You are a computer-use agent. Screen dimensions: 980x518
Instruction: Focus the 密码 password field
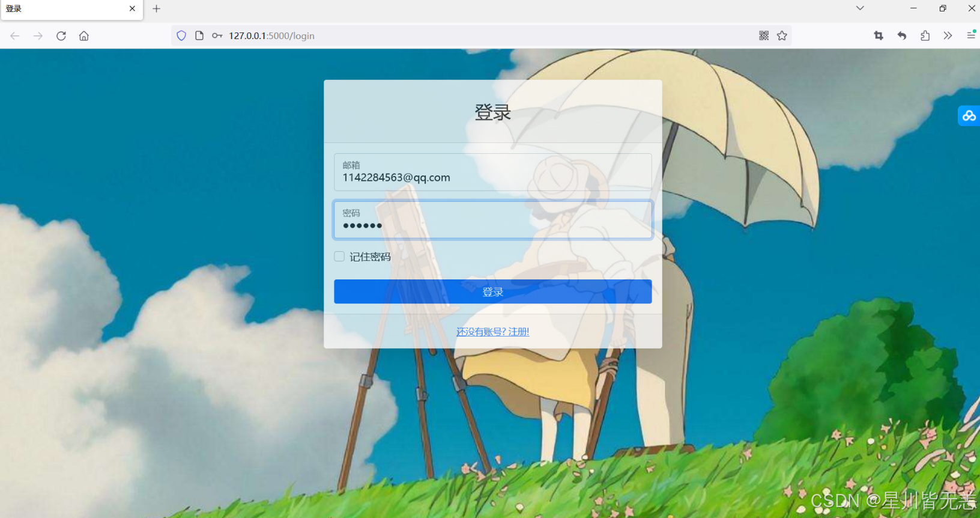[x=493, y=220]
